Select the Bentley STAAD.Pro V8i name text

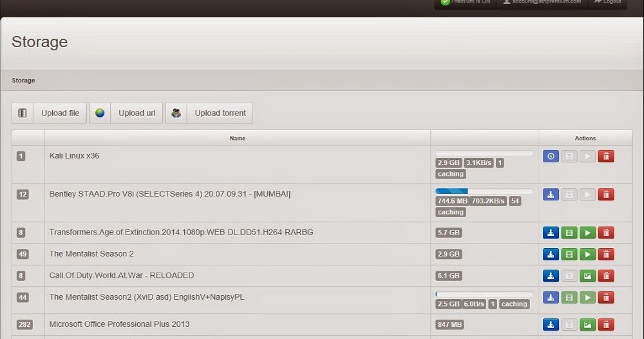pos(169,194)
